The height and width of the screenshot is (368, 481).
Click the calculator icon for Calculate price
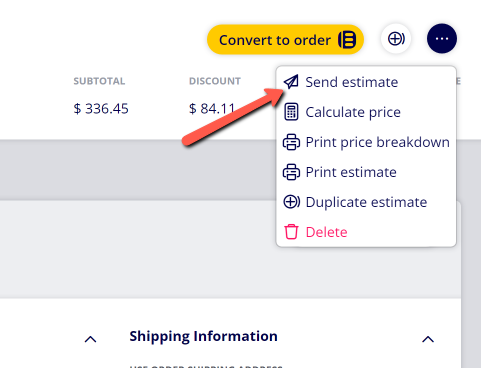291,112
